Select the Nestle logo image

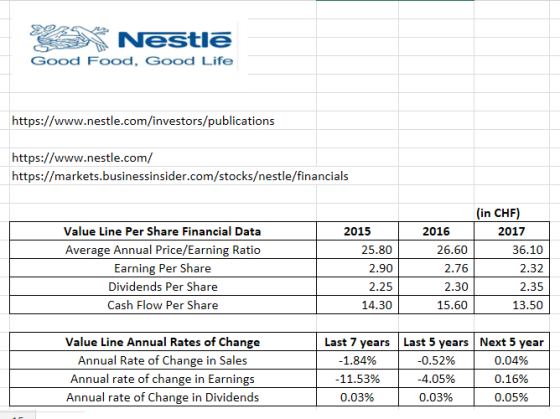tap(130, 46)
